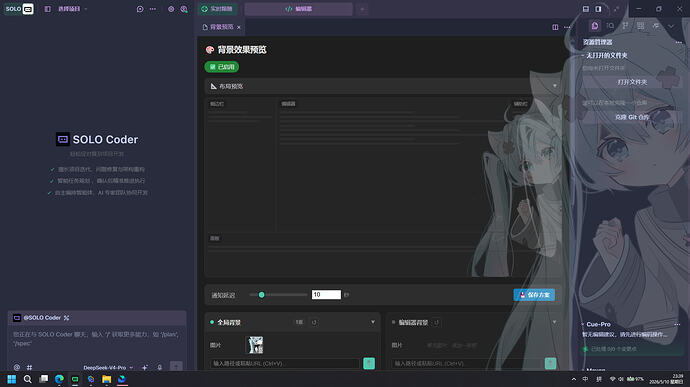This screenshot has height=387, width=690.
Task: Click the 全局背景 image path input field
Action: (x=285, y=364)
